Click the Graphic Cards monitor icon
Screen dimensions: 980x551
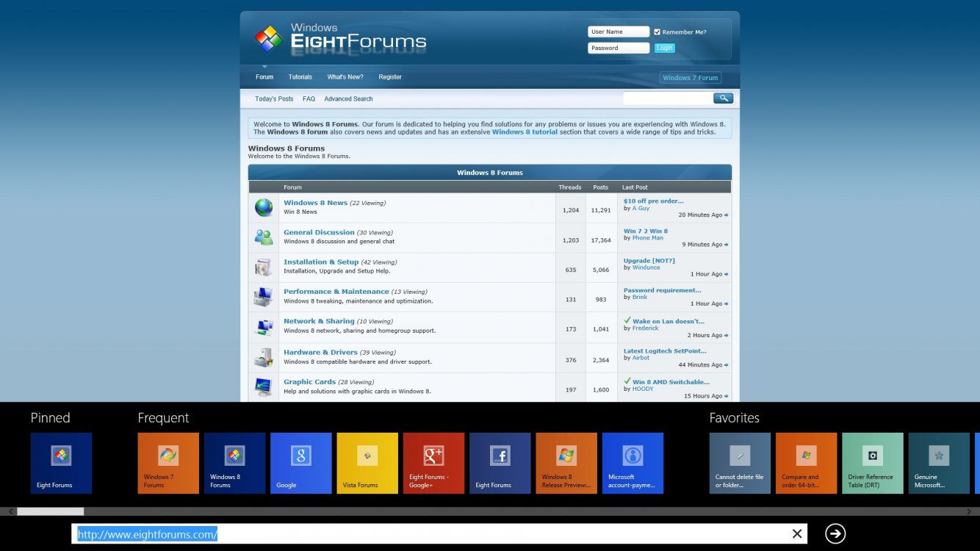pyautogui.click(x=264, y=386)
